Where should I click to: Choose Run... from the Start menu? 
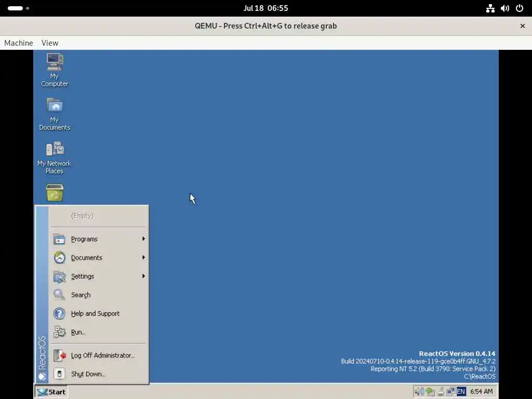[x=98, y=332]
